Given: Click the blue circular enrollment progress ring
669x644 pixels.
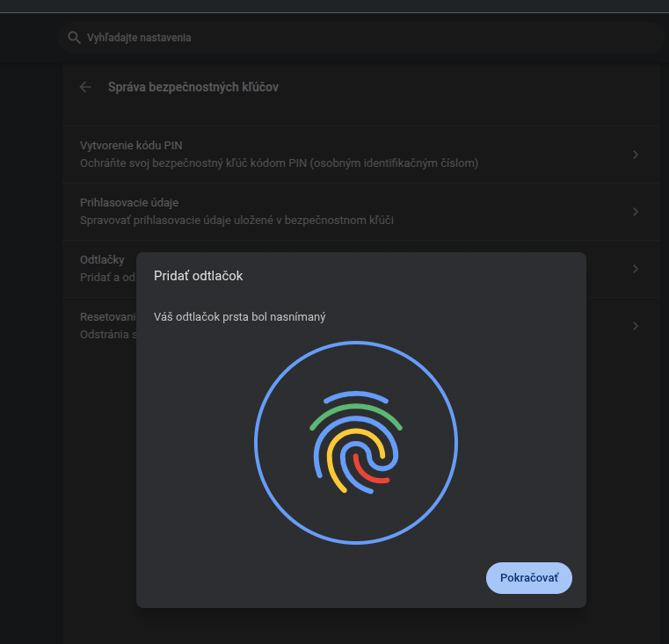Looking at the screenshot, I should click(256, 443).
